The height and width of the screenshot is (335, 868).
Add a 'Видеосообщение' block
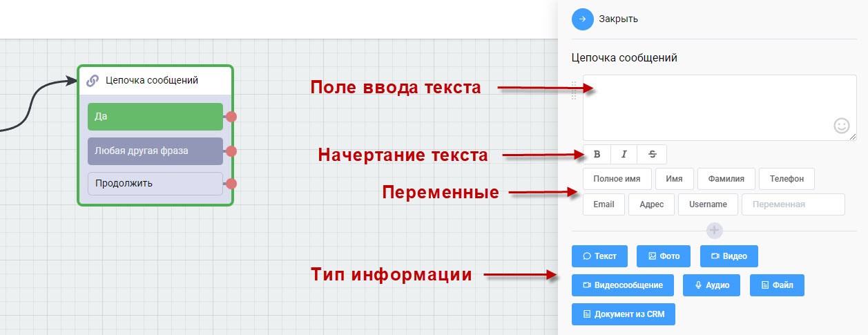tap(622, 285)
